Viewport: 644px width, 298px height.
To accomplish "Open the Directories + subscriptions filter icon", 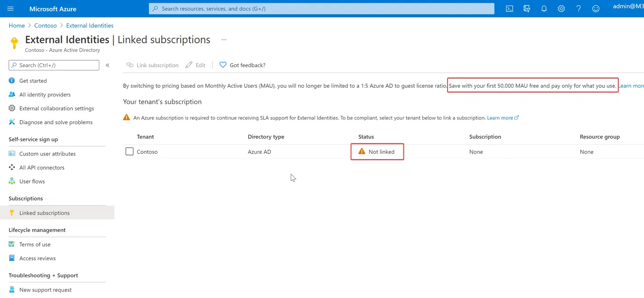I will point(527,9).
